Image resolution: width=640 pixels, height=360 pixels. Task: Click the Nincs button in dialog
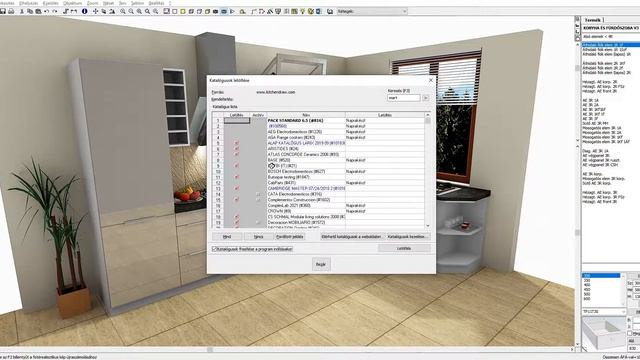click(258, 237)
